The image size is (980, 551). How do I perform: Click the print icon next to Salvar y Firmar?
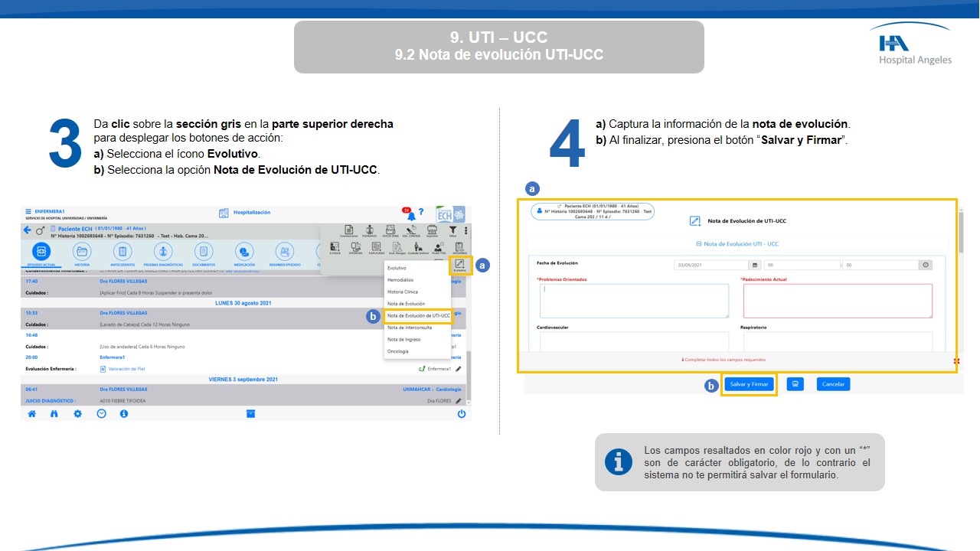[x=795, y=384]
